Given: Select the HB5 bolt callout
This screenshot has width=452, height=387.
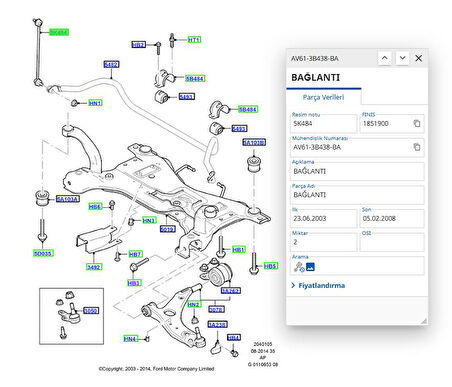Looking at the screenshot, I should pos(270,266).
